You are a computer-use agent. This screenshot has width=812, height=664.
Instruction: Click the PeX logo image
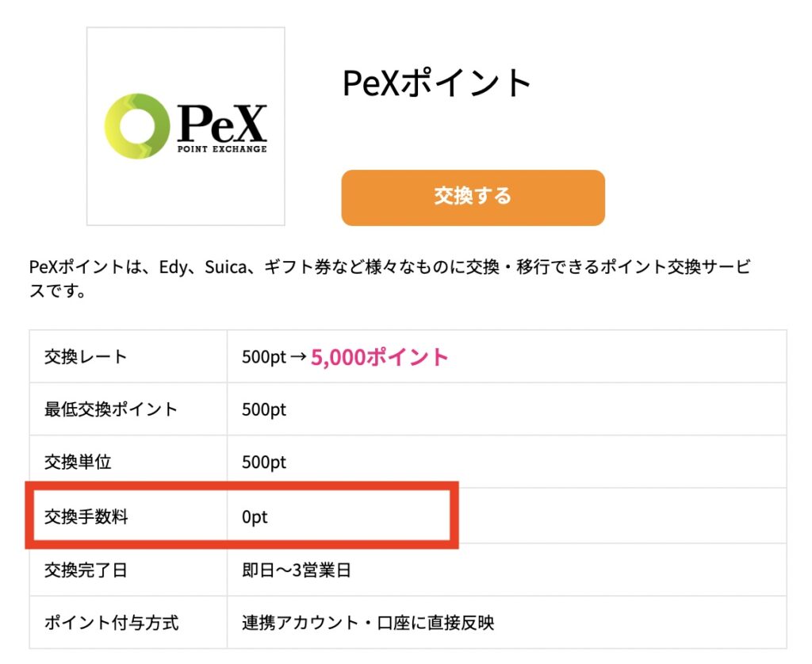186,127
